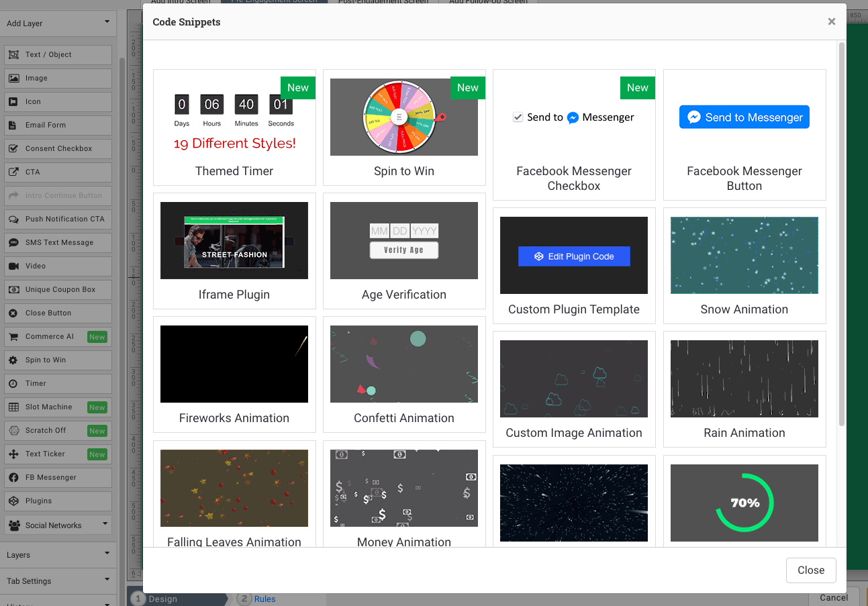Click the Video camera icon
868x606 pixels.
pyautogui.click(x=13, y=266)
